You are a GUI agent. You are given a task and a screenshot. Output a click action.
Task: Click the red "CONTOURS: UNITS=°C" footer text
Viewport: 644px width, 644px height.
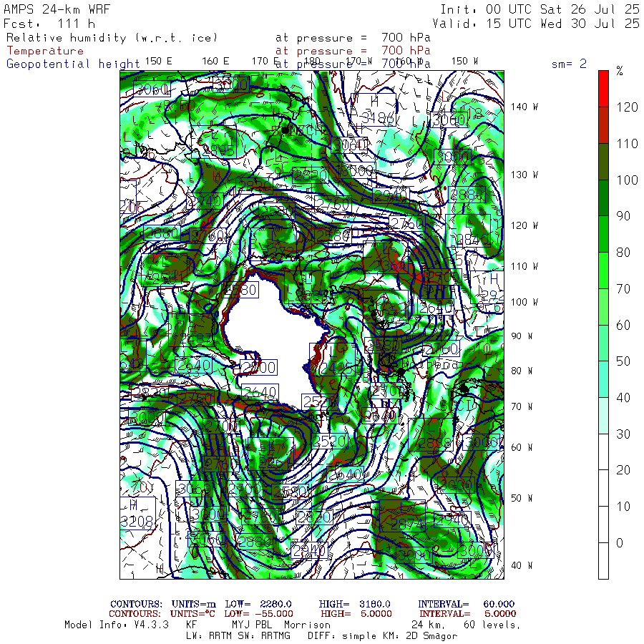162,614
